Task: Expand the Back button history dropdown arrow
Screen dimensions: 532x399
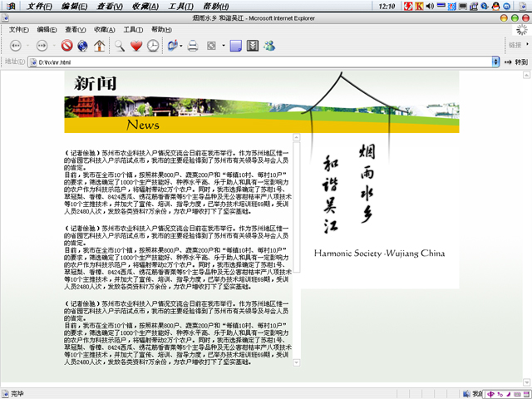Action: tap(27, 46)
